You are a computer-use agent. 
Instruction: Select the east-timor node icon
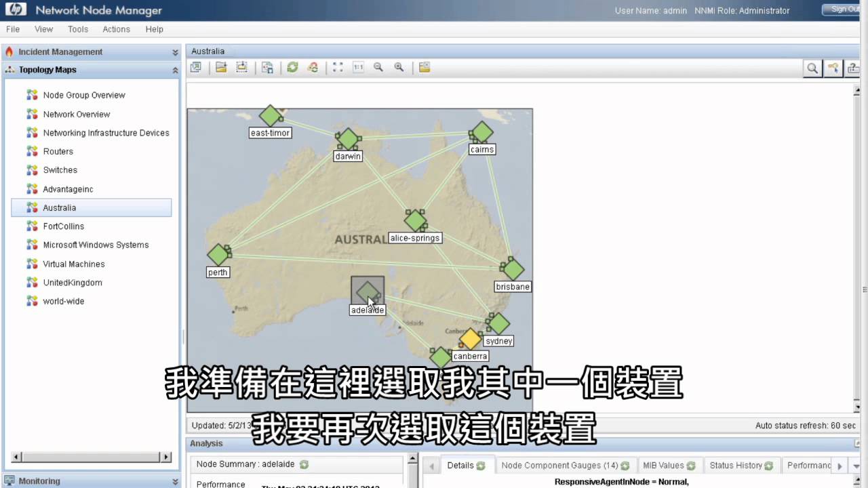pos(271,116)
